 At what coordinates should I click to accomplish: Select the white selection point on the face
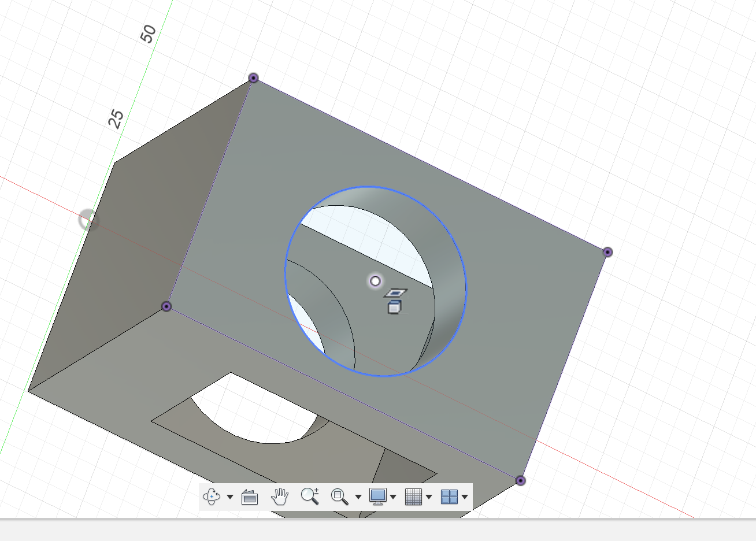375,280
